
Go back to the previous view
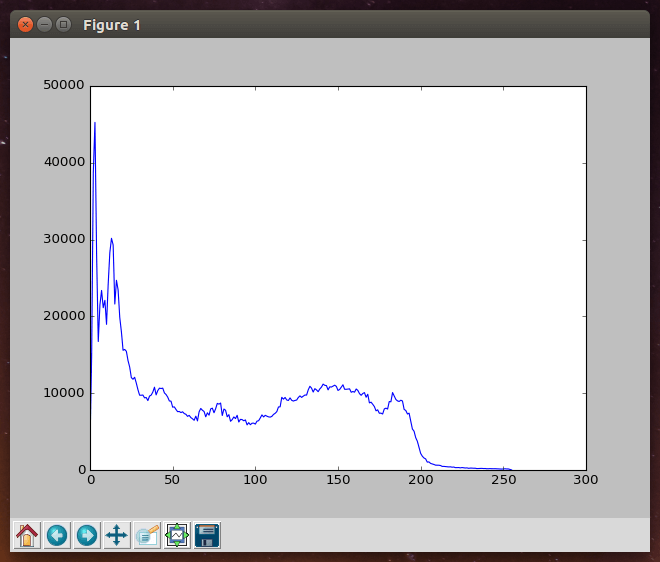[57, 535]
